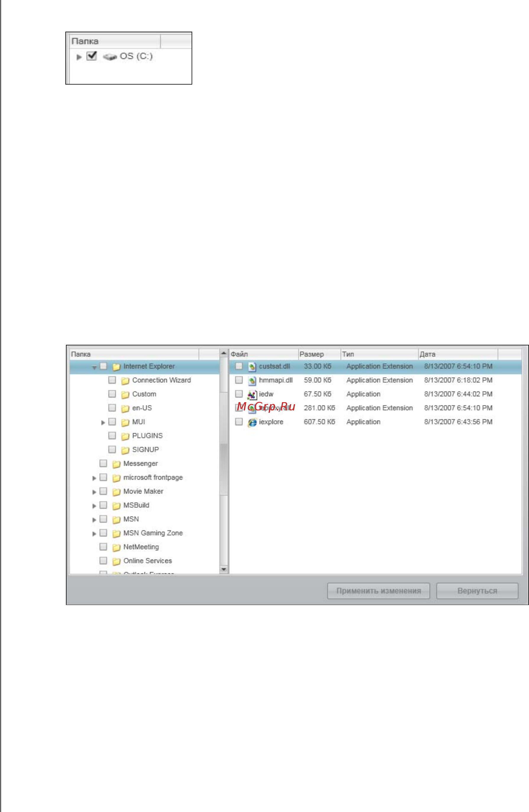Click the iexplore application icon
The image size is (529, 812).
tap(252, 422)
